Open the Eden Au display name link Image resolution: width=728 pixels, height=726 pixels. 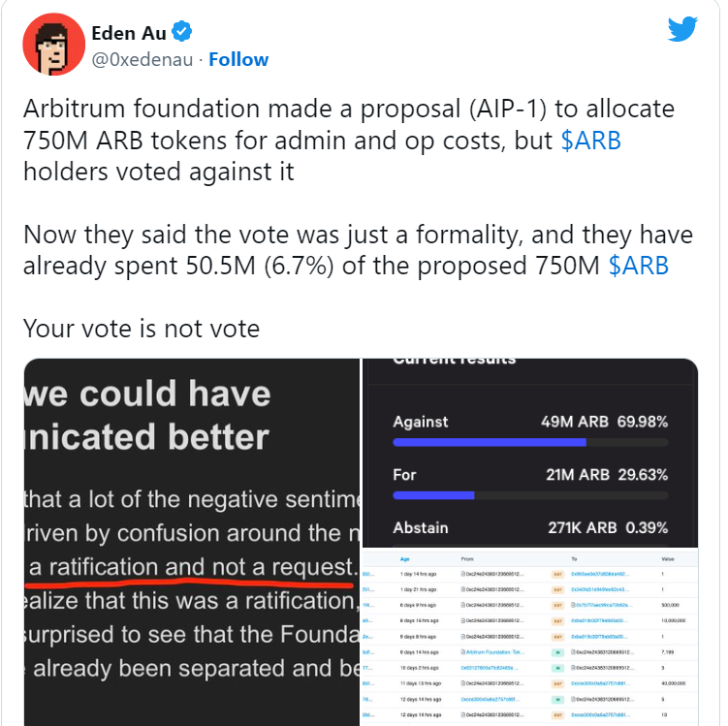(129, 33)
